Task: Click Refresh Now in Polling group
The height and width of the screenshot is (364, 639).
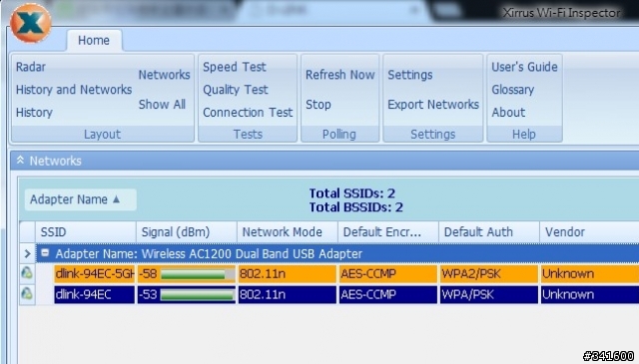Action: pyautogui.click(x=340, y=75)
